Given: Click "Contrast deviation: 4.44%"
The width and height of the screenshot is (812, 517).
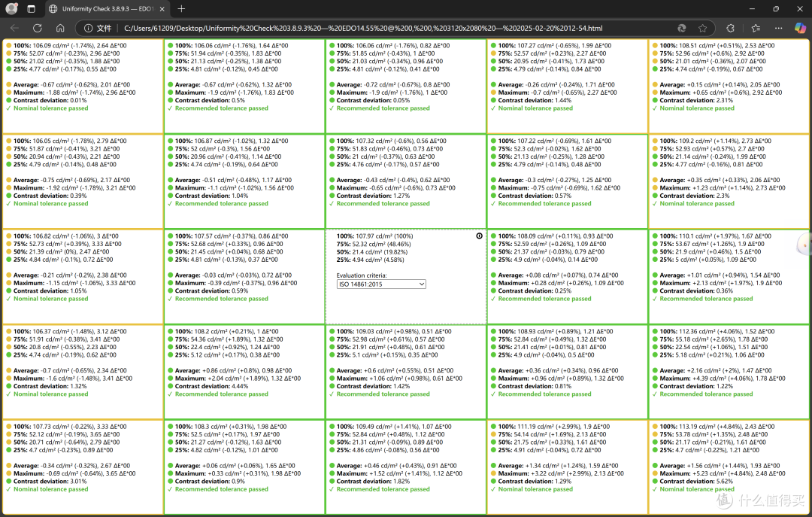Looking at the screenshot, I should tap(211, 386).
